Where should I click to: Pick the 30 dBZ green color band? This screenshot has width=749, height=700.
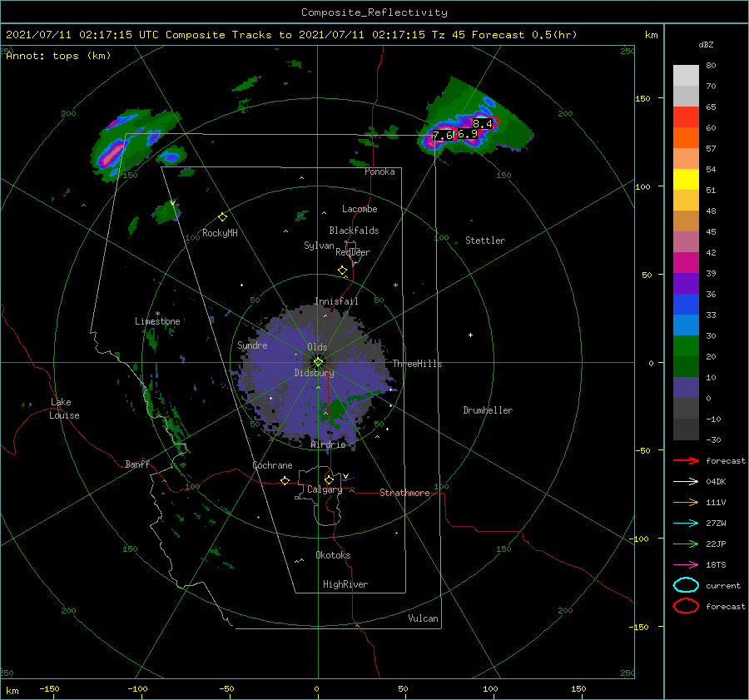(x=686, y=345)
